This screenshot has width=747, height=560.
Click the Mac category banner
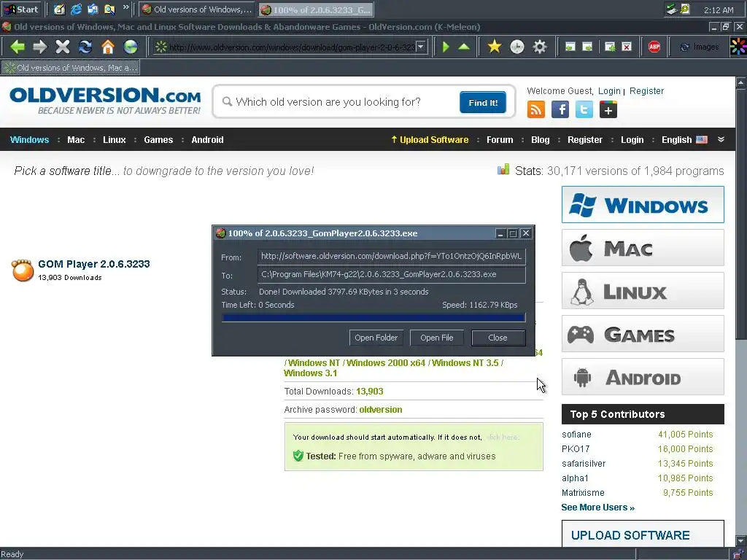point(643,248)
